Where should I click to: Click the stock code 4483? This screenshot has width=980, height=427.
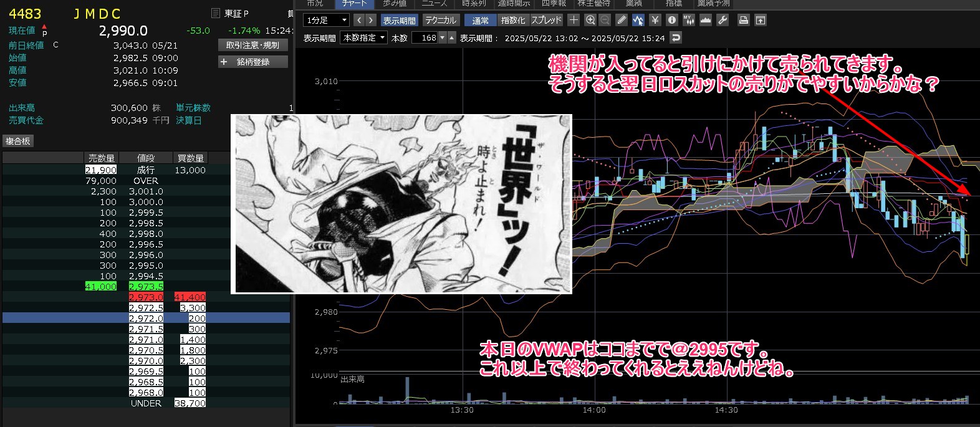25,14
